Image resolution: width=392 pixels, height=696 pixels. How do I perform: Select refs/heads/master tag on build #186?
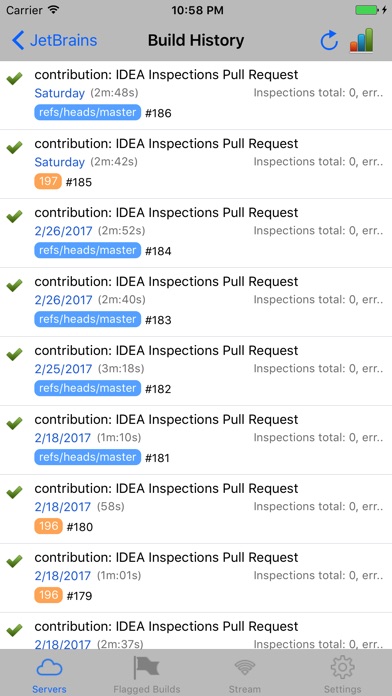coord(87,112)
